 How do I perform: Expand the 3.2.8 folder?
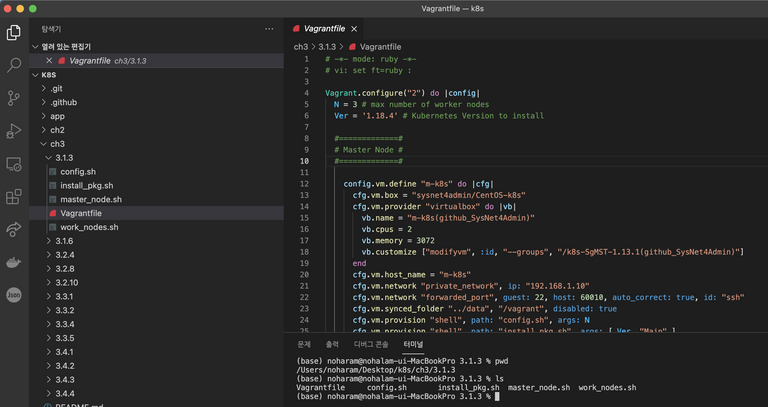click(48, 268)
